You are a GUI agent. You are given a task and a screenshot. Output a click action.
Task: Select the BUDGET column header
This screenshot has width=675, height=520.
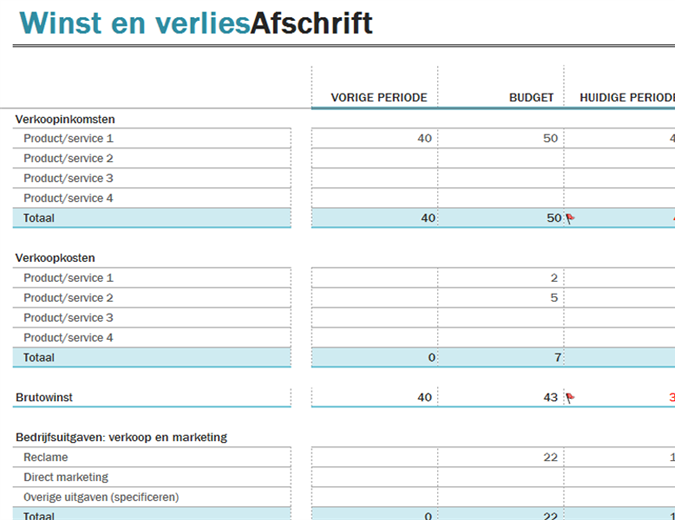click(531, 98)
